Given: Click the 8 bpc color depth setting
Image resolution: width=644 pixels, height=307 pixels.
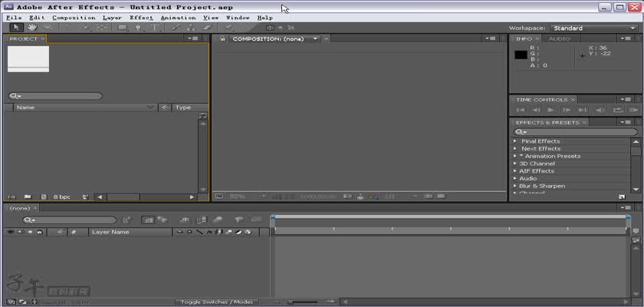Looking at the screenshot, I should tap(62, 196).
